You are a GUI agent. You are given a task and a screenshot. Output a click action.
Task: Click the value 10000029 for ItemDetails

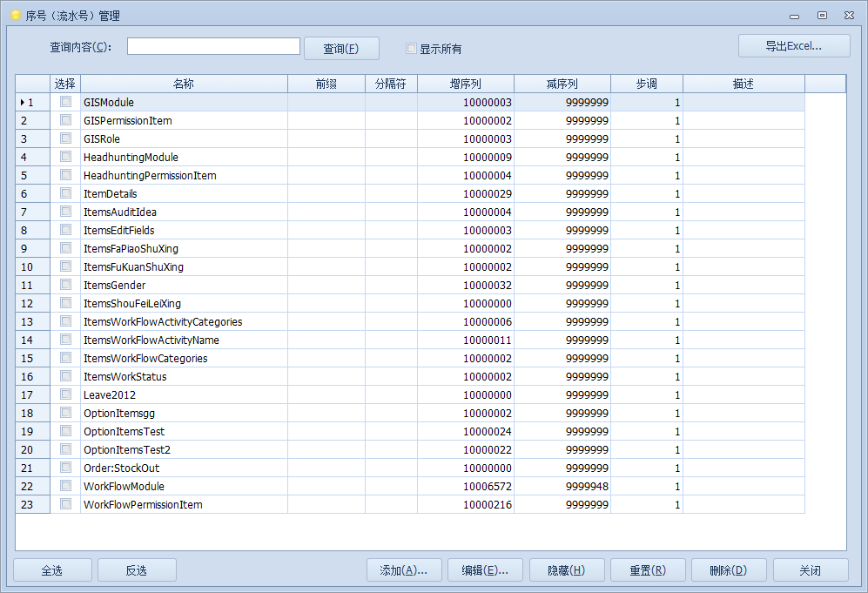pos(488,194)
